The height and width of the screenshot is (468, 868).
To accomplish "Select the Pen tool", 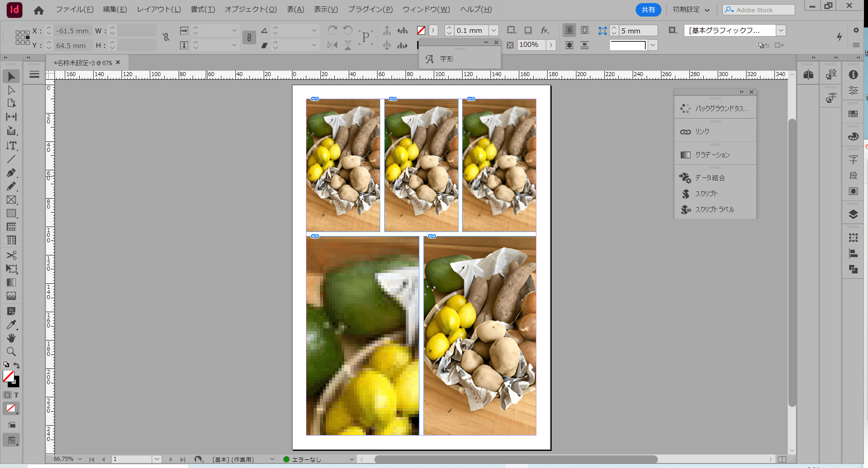I will [x=11, y=173].
